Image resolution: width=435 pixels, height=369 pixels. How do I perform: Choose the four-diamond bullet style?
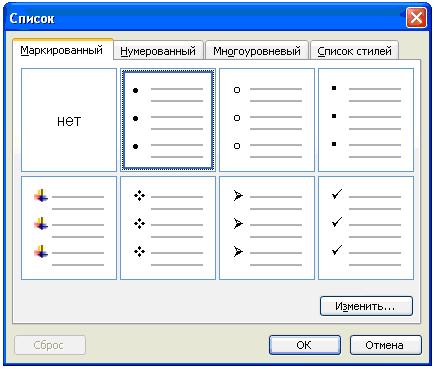[168, 228]
